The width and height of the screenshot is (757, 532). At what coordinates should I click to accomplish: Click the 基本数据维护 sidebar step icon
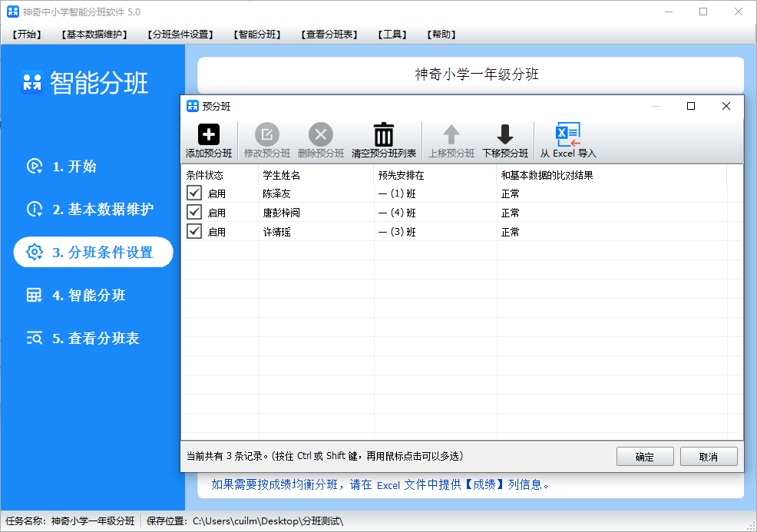(35, 209)
